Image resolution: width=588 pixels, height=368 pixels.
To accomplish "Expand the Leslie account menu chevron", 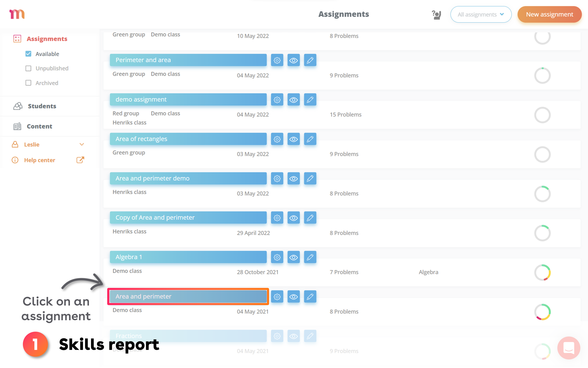I will pos(82,144).
